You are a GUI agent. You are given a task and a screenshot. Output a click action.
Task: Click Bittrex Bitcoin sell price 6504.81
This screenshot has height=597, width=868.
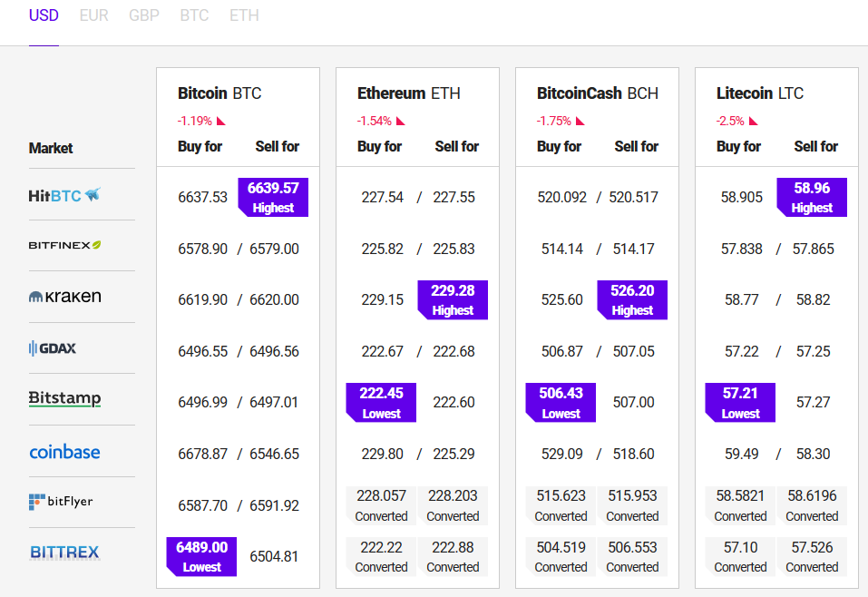click(x=274, y=556)
